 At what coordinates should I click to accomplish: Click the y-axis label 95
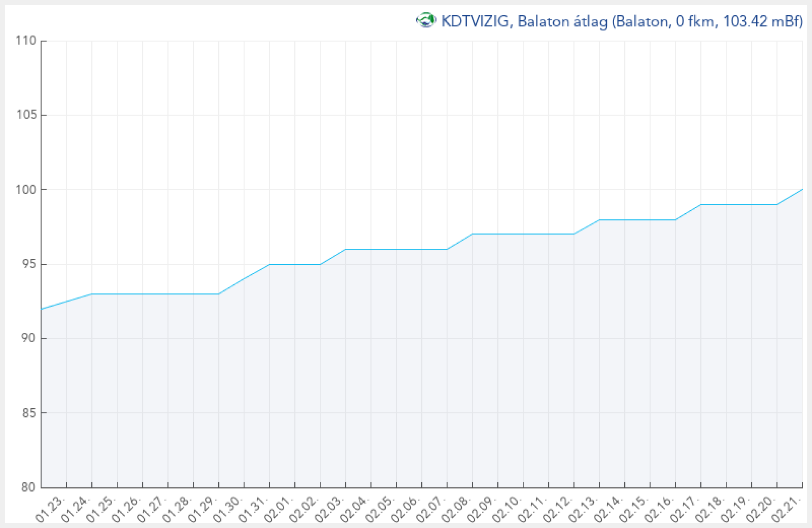(x=29, y=264)
